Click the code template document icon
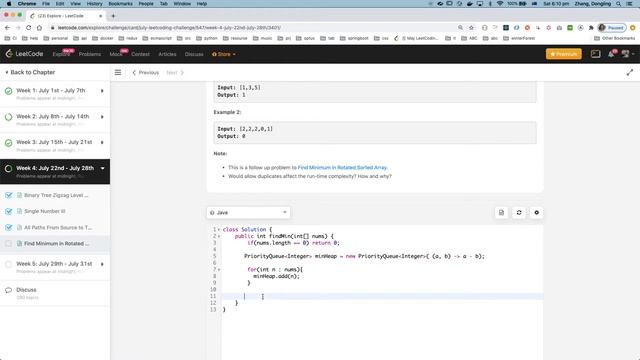This screenshot has height=360, width=640. point(501,213)
